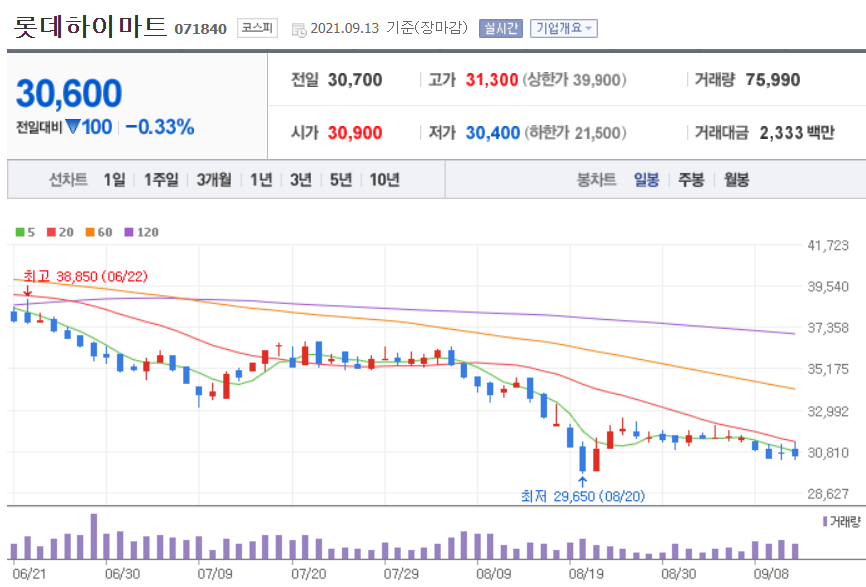Select the 3년 line chart tab
The width and height of the screenshot is (866, 587).
click(x=301, y=179)
